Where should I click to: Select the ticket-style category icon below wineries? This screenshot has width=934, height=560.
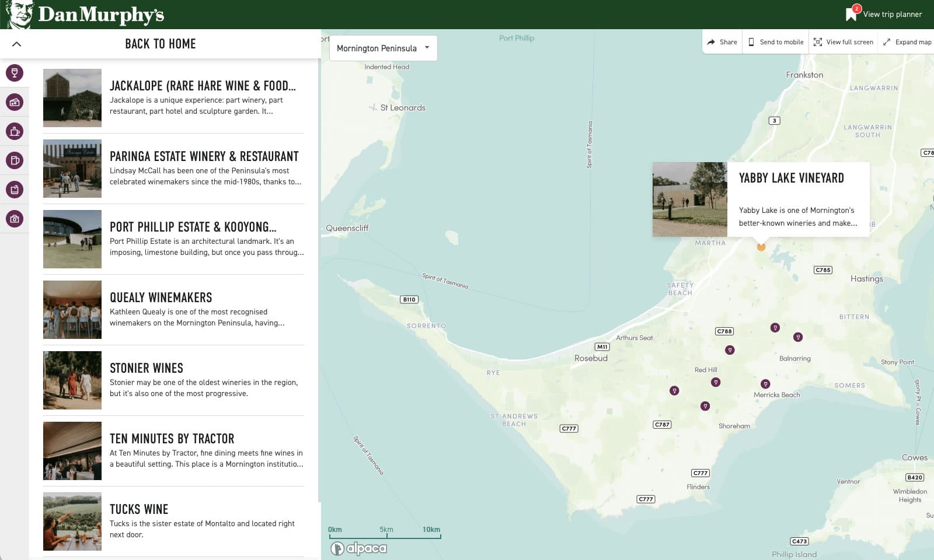pyautogui.click(x=15, y=102)
